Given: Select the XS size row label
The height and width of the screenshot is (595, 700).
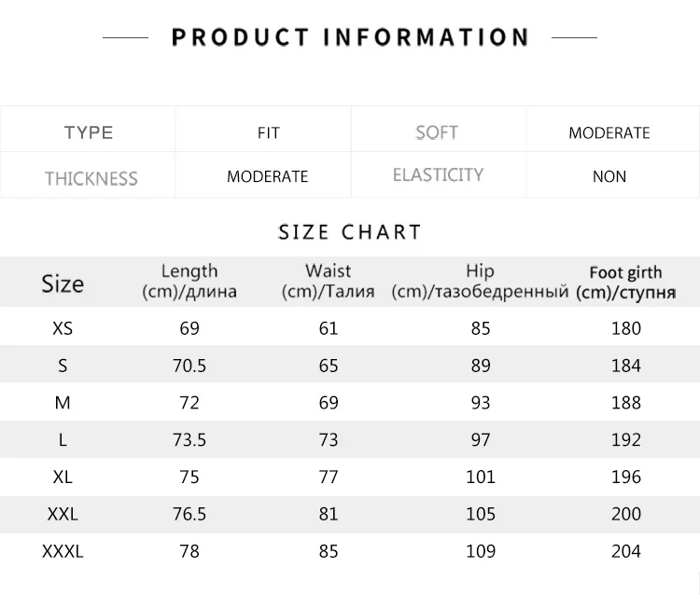Looking at the screenshot, I should 63,328.
